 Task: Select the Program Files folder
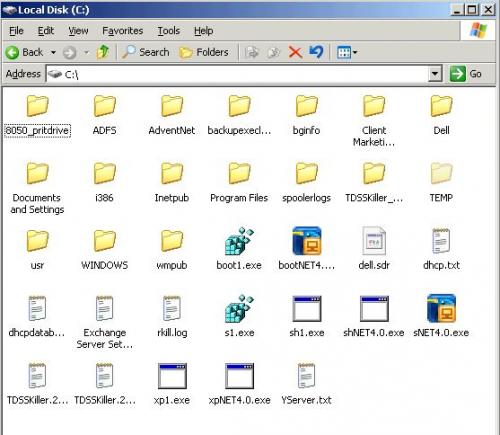[239, 183]
